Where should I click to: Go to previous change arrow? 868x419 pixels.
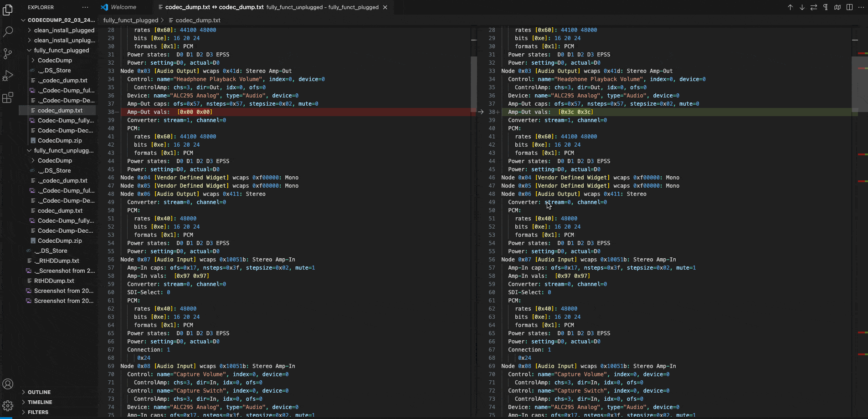coord(790,7)
